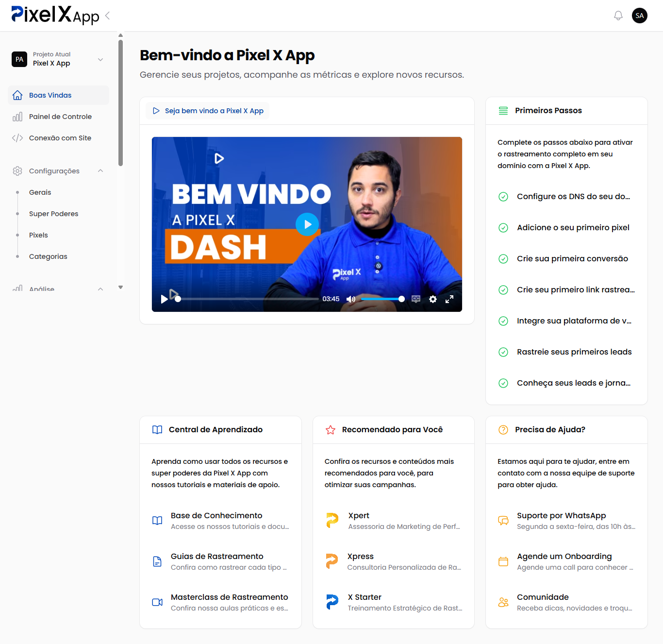Click play button in video control bar
This screenshot has width=663, height=644.
point(164,299)
